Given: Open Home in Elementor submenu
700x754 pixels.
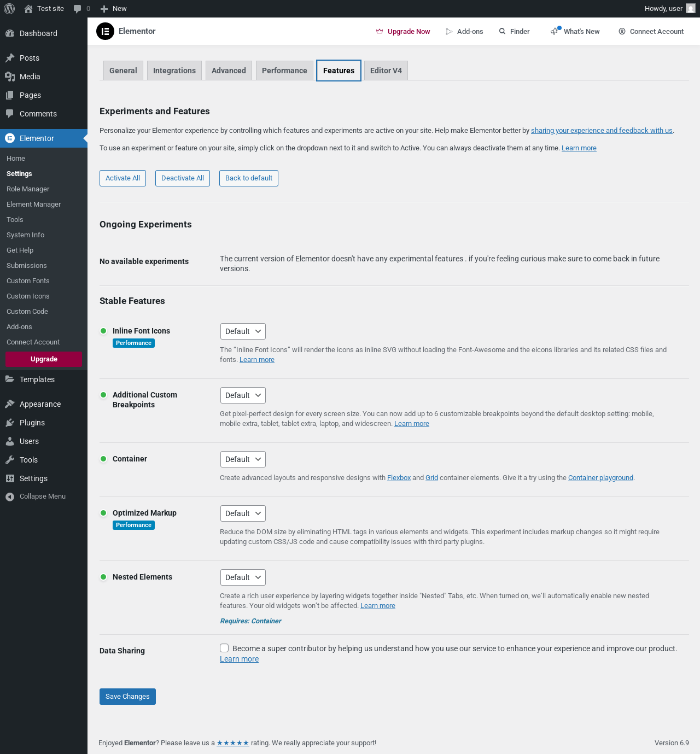Looking at the screenshot, I should (x=16, y=159).
